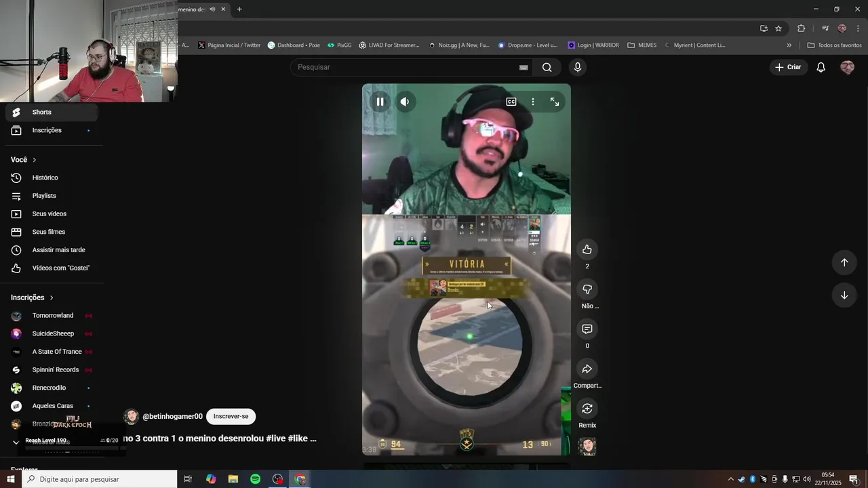Open the Dashboard • Pixie bookmark
868x488 pixels.
pos(294,45)
